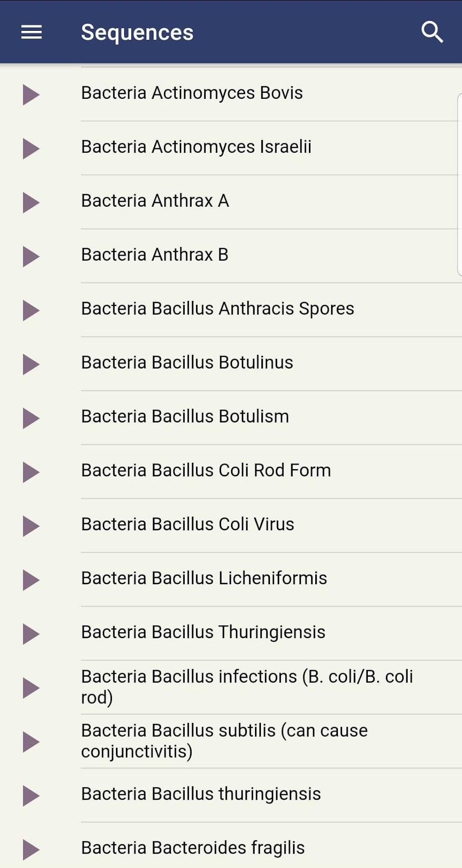This screenshot has height=868, width=462.
Task: Tap the search magnifier icon
Action: point(432,32)
